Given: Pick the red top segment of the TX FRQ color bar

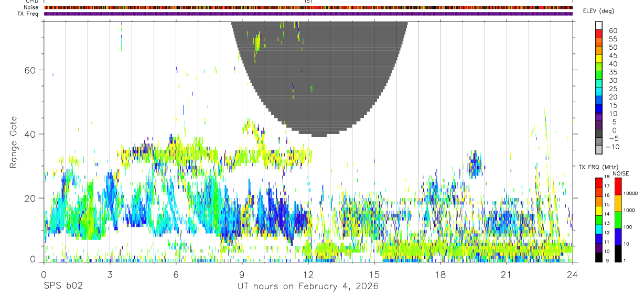Looking at the screenshot, I should click(599, 182).
